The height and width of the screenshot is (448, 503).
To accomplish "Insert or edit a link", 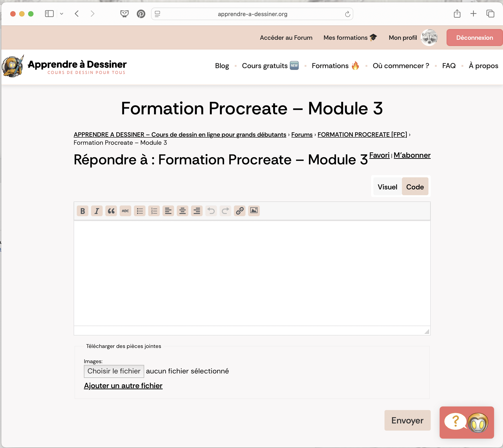I will click(239, 211).
